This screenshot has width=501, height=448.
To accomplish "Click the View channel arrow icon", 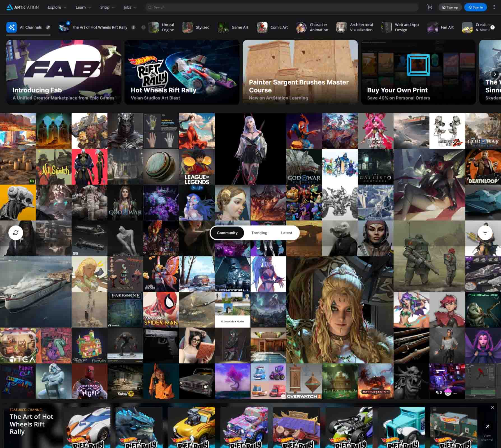I will (x=487, y=426).
